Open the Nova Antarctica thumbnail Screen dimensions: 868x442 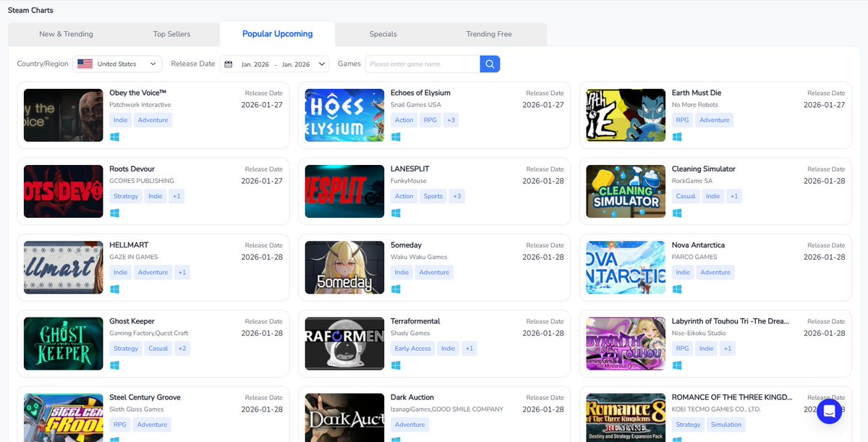coord(626,268)
